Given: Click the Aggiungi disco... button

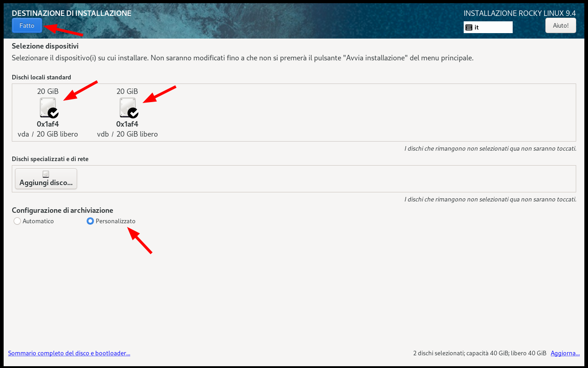Looking at the screenshot, I should (46, 178).
